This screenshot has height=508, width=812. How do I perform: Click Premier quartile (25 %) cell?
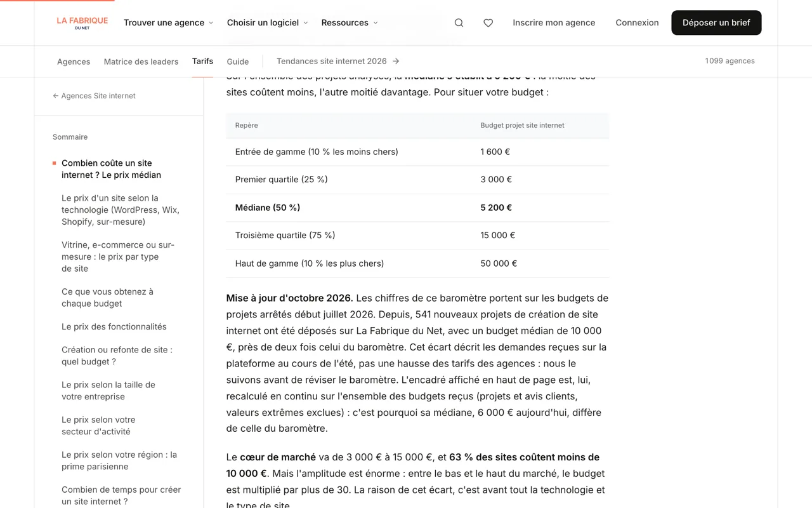282,179
